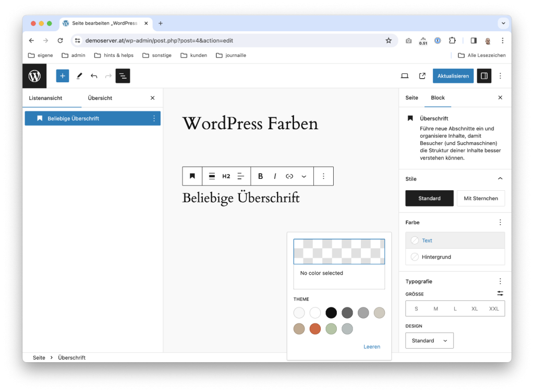The height and width of the screenshot is (392, 534).
Task: Open the desktop preview icon
Action: 405,76
